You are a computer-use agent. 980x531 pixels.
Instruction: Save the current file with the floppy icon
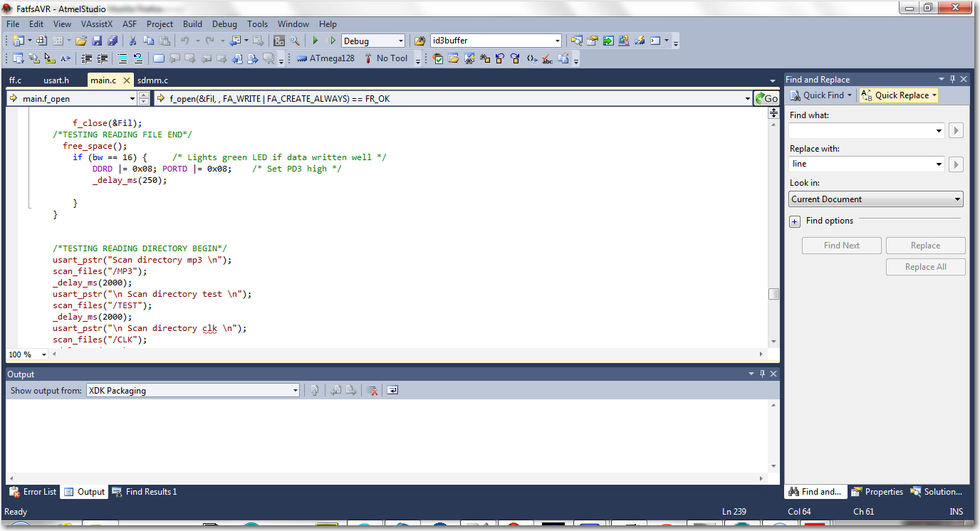pos(97,41)
